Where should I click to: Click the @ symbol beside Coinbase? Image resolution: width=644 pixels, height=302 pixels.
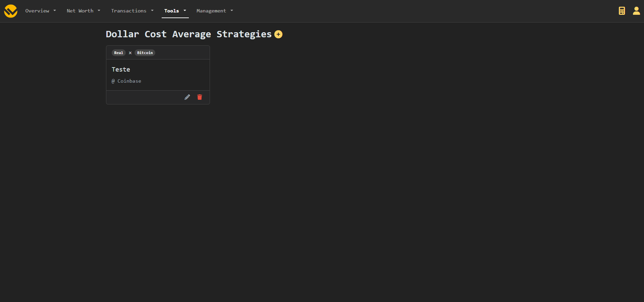113,81
